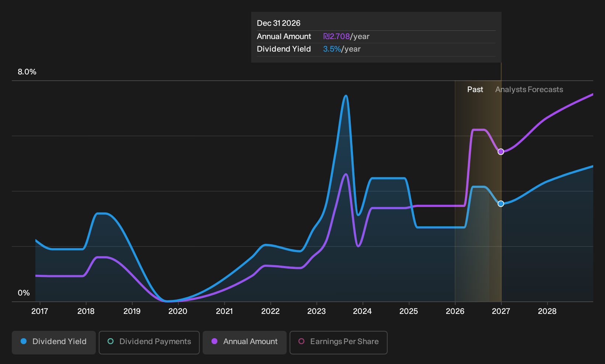605x364 pixels.
Task: Click the 2023 x-axis label
Action: point(317,311)
